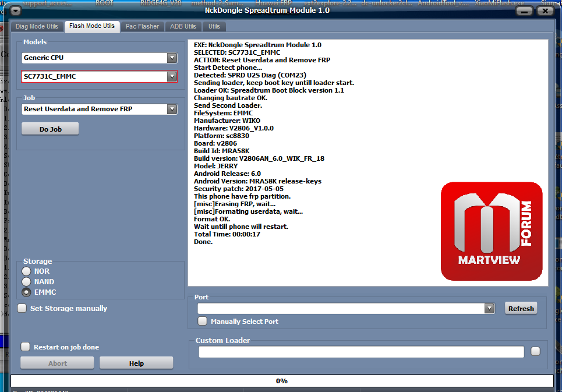The height and width of the screenshot is (392, 562).
Task: Click the 'Done.' log line
Action: point(203,242)
